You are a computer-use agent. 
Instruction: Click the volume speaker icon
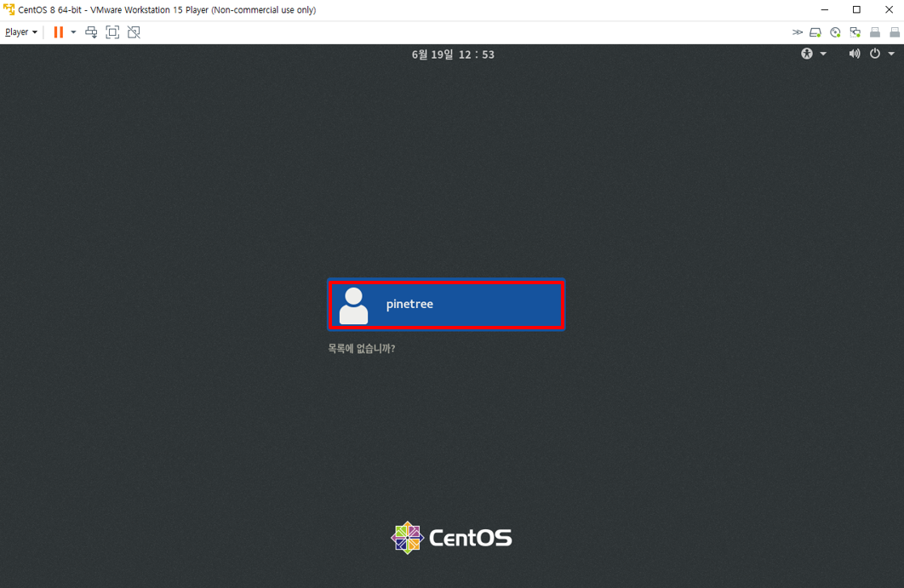(854, 54)
